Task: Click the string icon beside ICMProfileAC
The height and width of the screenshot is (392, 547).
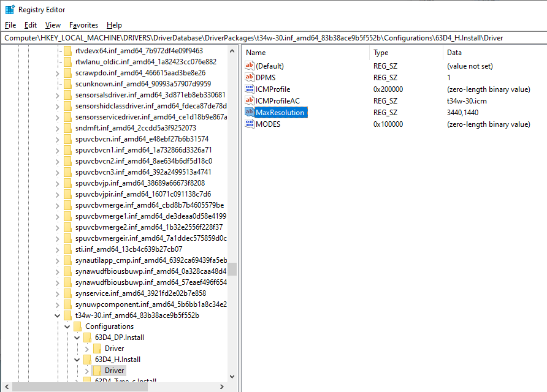Action: [x=250, y=101]
